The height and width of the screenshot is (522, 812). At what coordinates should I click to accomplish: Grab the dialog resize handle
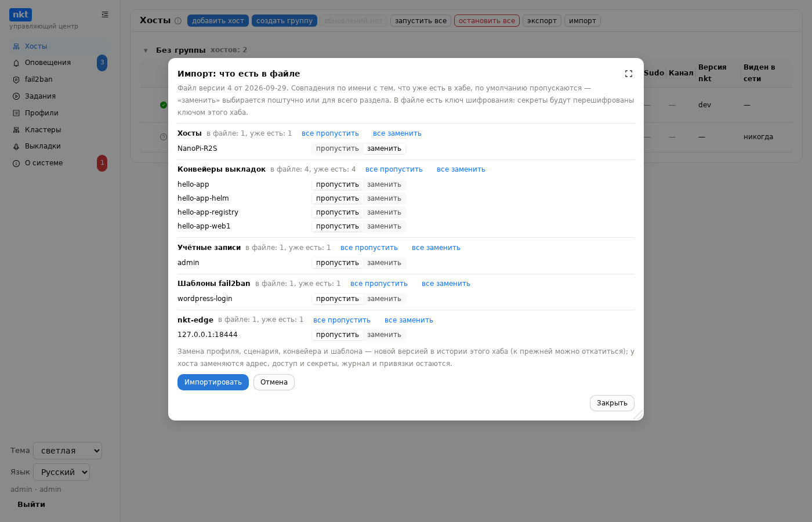[639, 415]
